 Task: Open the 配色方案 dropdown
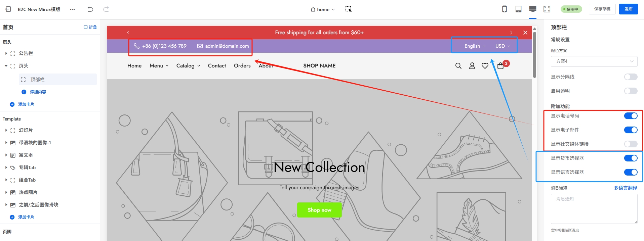pyautogui.click(x=594, y=61)
